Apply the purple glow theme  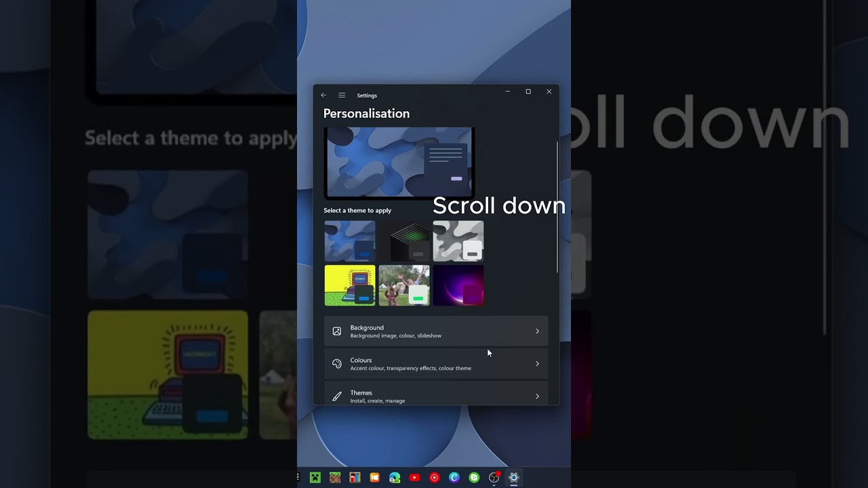(x=458, y=285)
